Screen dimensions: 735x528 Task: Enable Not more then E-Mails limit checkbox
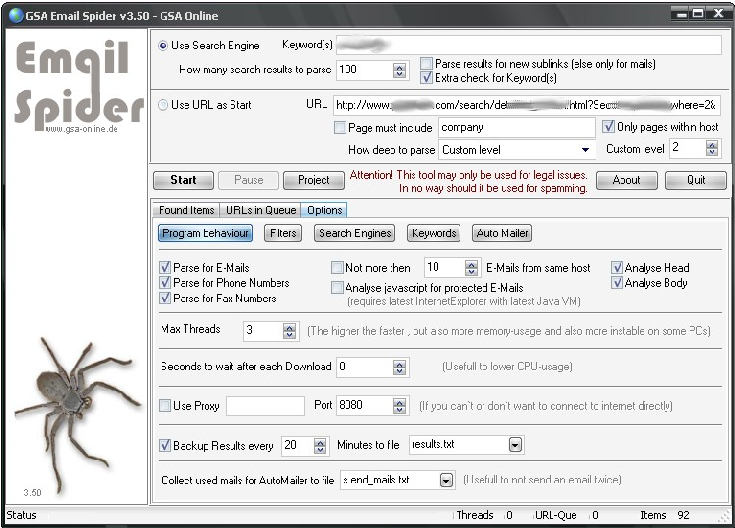337,268
